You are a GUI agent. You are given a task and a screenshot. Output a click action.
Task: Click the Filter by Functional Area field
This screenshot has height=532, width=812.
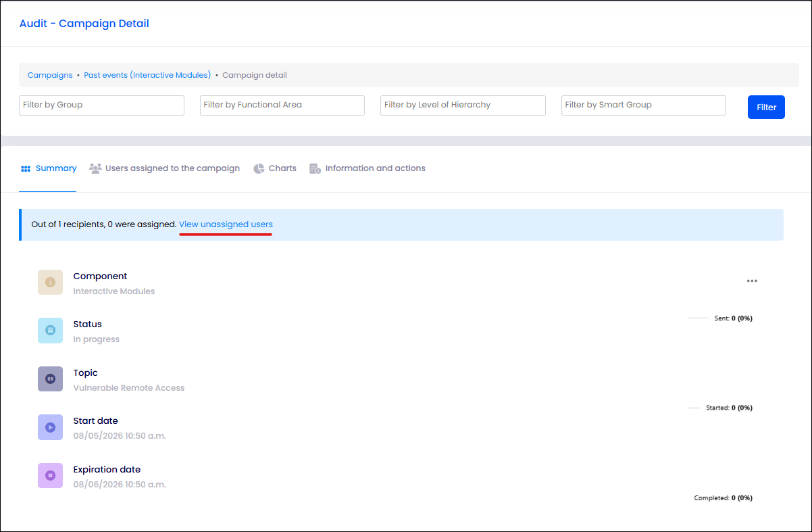tap(282, 105)
